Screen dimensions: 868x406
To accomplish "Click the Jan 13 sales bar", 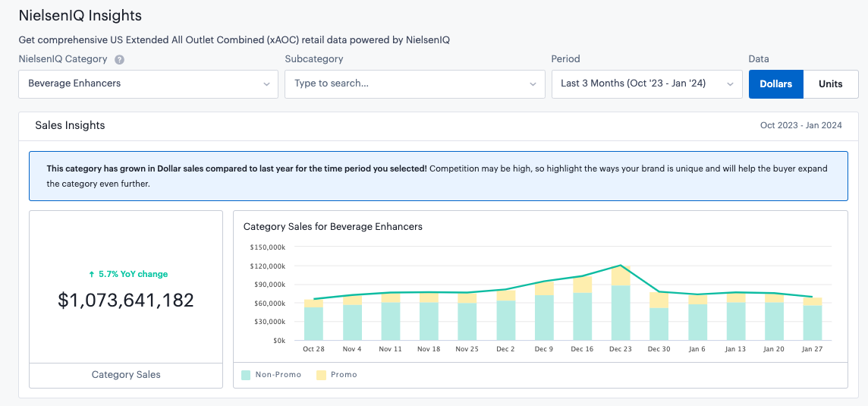I will [736, 316].
